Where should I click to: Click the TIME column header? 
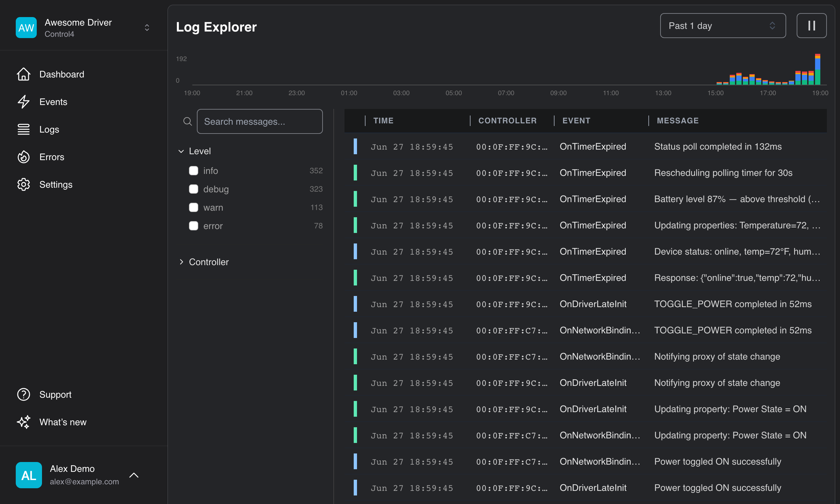click(x=383, y=120)
